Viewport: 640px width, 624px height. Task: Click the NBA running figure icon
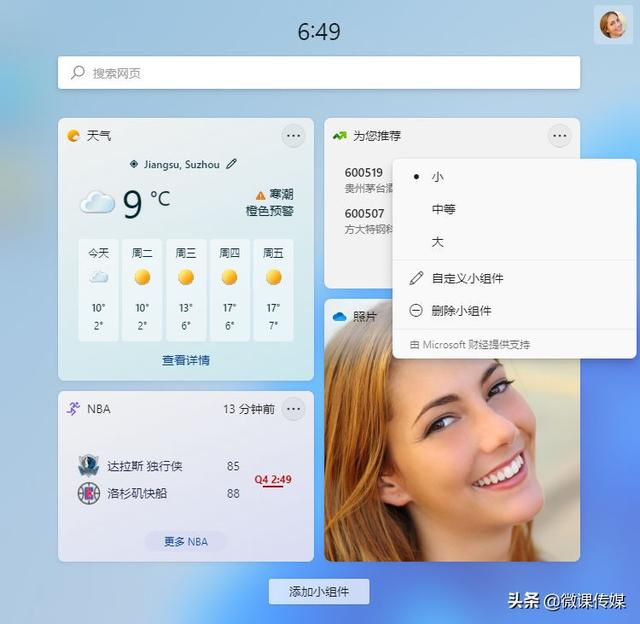pos(73,409)
